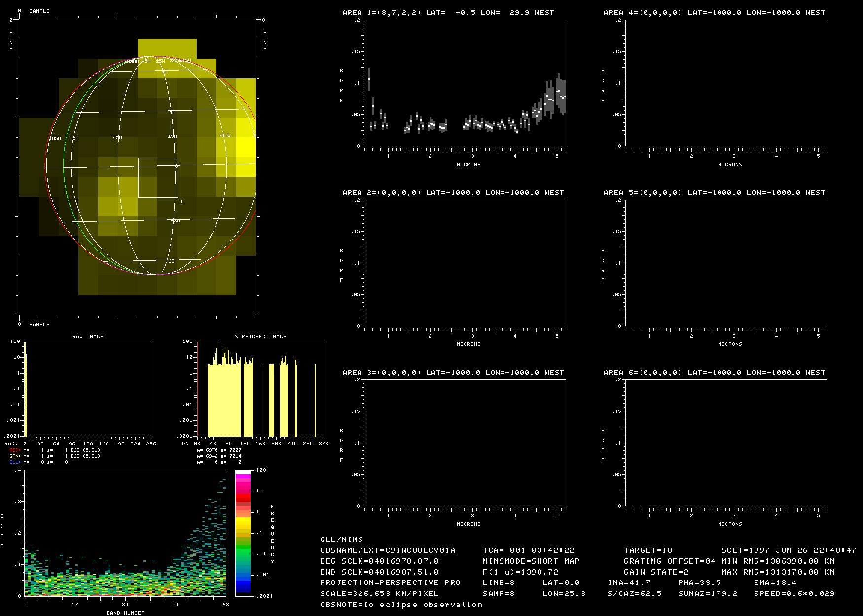Click the STRETCHED IMAGE histogram panel
This screenshot has height=616, width=863.
click(x=260, y=389)
